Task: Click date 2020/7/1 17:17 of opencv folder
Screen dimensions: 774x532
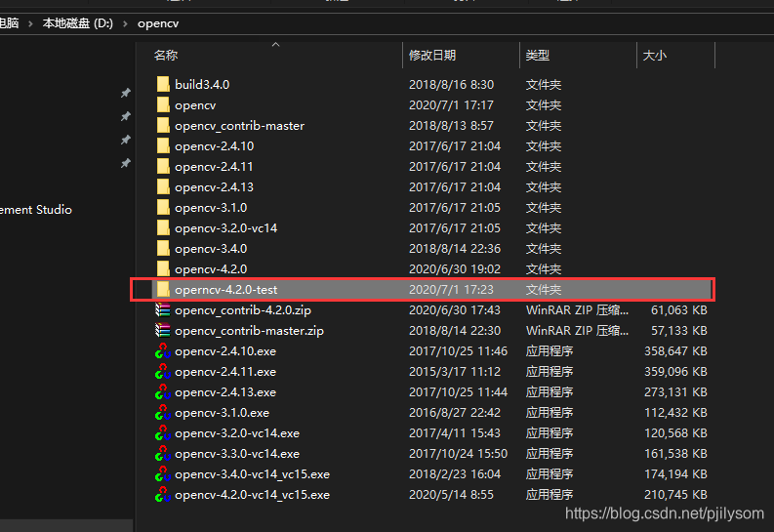Action: (x=451, y=105)
